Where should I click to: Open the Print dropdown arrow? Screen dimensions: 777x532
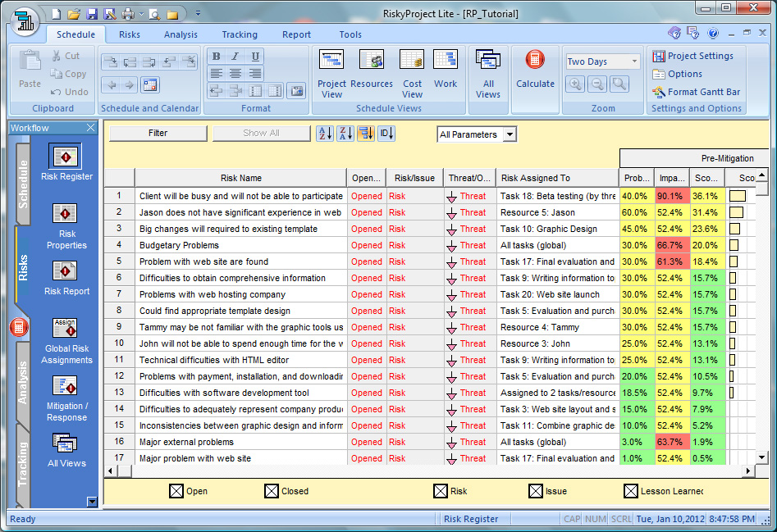pyautogui.click(x=141, y=14)
